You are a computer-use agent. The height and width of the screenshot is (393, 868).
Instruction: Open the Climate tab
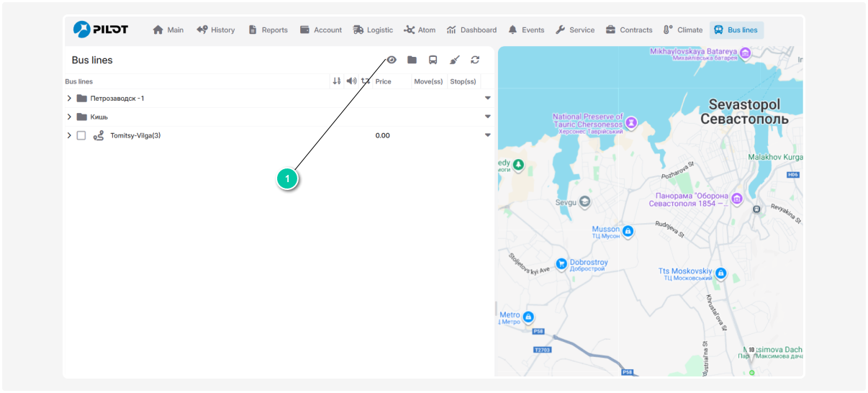(x=683, y=30)
